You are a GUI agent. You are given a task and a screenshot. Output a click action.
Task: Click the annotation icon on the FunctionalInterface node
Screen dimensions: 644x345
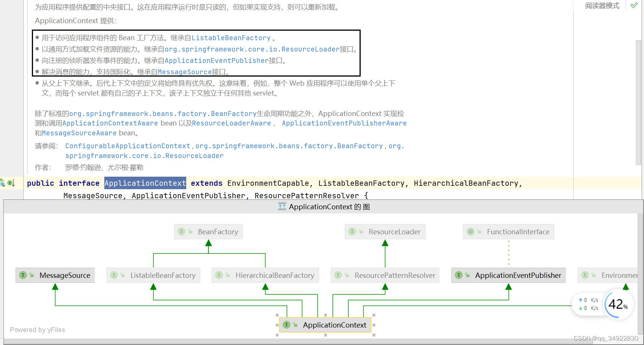click(x=470, y=231)
